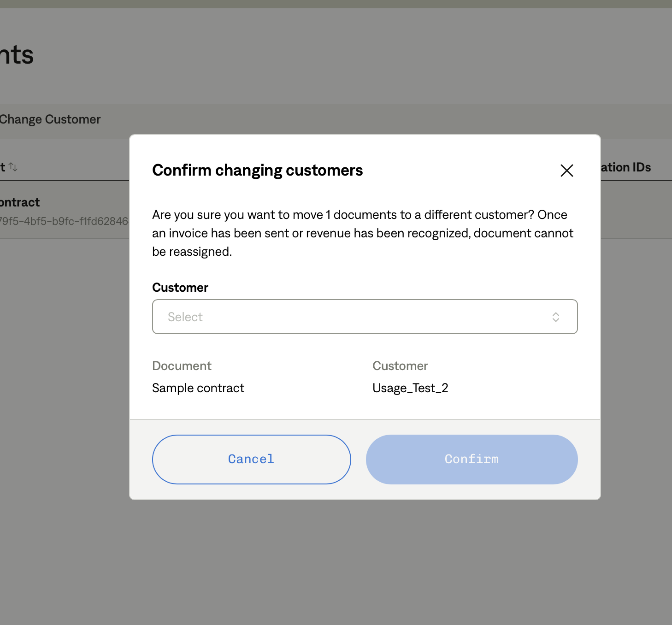
Task: Click the Document column label in dialog
Action: pyautogui.click(x=182, y=366)
